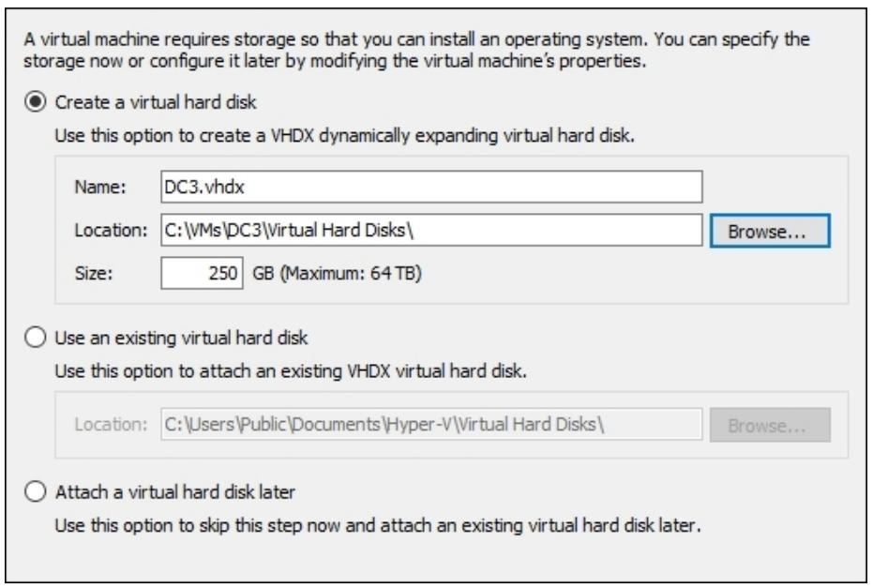The width and height of the screenshot is (873, 588).
Task: Click the Size: label text
Action: [x=94, y=274]
